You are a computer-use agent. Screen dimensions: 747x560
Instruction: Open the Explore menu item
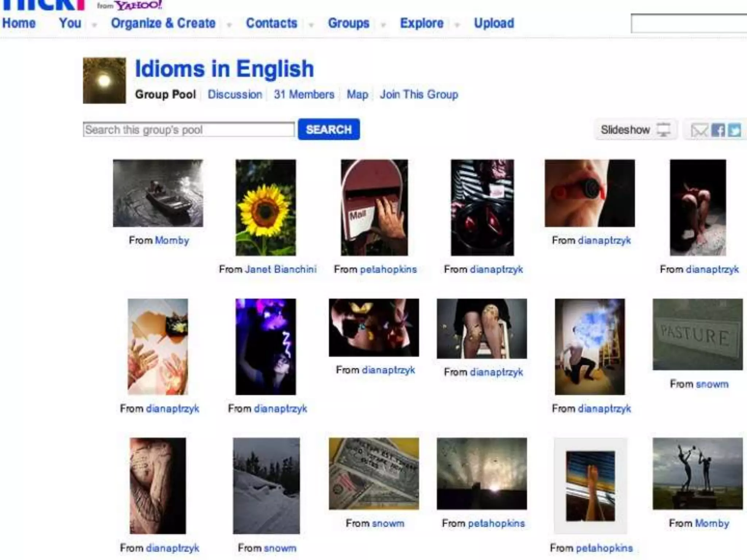(x=422, y=23)
